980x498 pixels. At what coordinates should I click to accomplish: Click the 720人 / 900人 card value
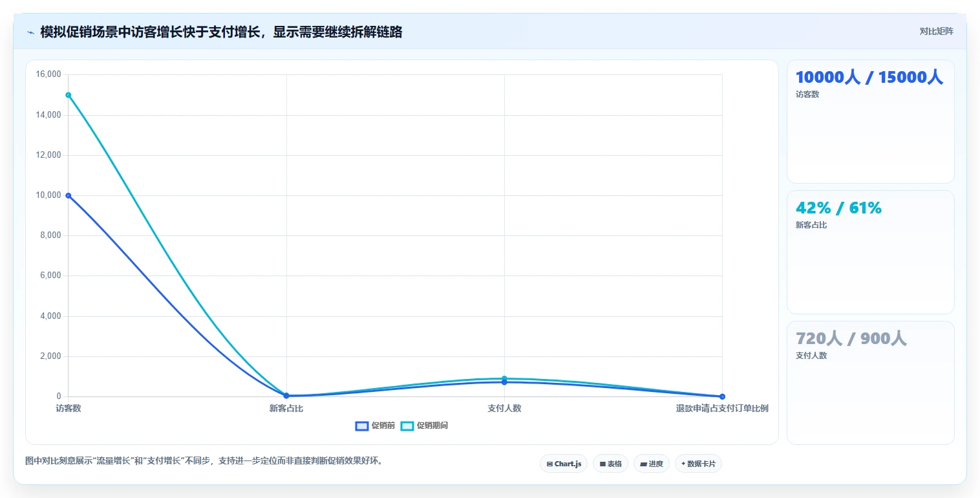pos(851,339)
